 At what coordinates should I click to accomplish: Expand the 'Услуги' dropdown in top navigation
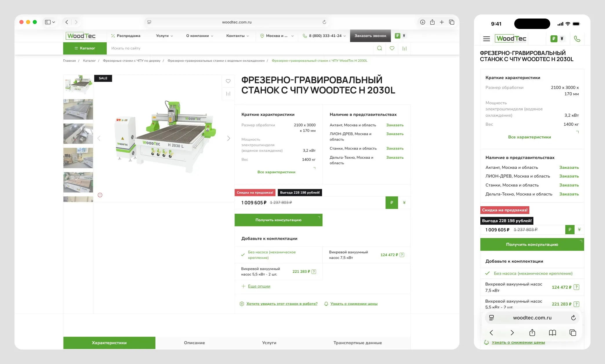point(164,36)
